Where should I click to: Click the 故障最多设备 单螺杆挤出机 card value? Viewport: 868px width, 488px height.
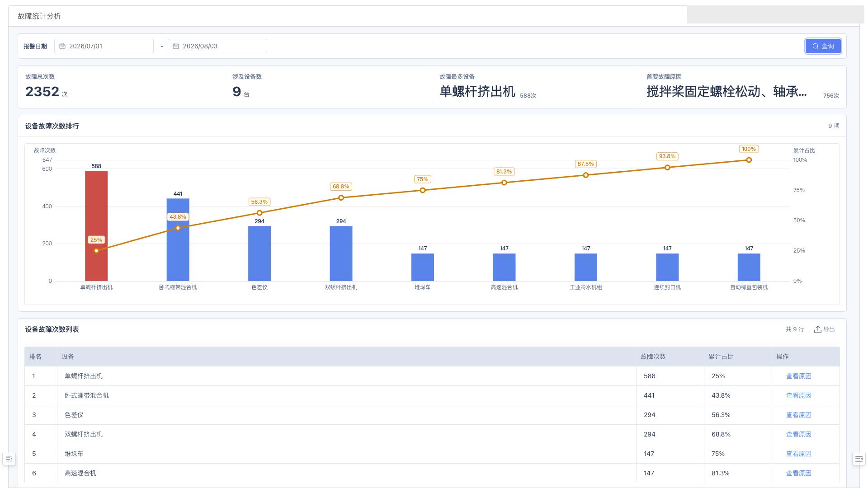[x=477, y=92]
